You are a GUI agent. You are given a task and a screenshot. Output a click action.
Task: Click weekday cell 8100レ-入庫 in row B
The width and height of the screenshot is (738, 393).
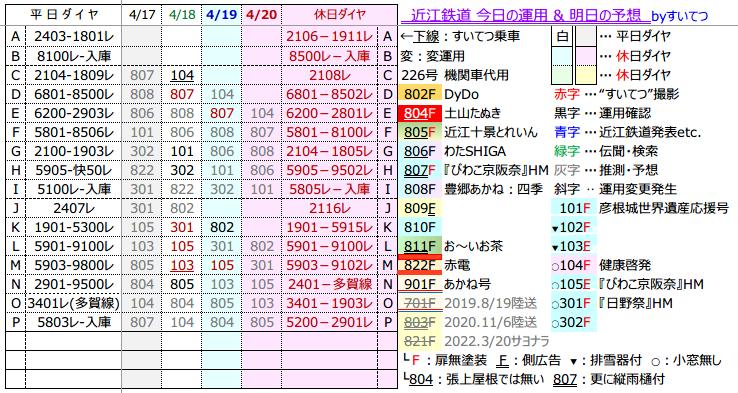click(x=74, y=56)
